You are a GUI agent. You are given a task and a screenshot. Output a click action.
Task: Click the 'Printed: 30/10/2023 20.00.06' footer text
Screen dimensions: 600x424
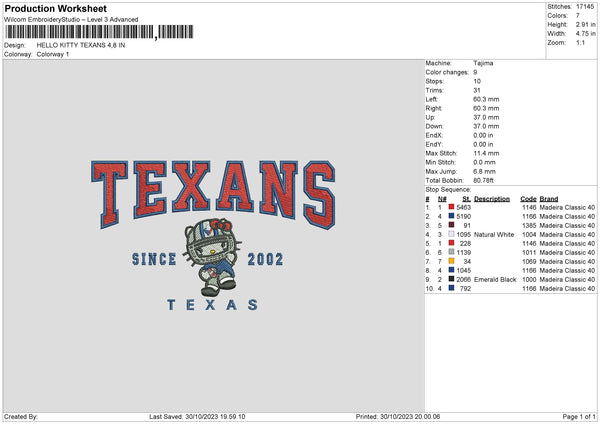[398, 417]
